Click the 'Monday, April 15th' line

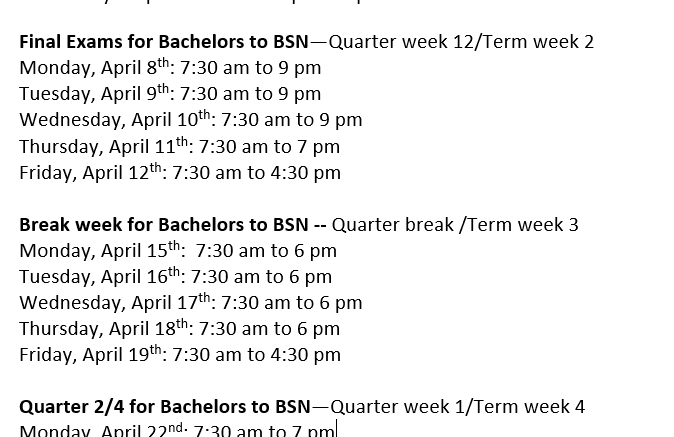pos(178,251)
